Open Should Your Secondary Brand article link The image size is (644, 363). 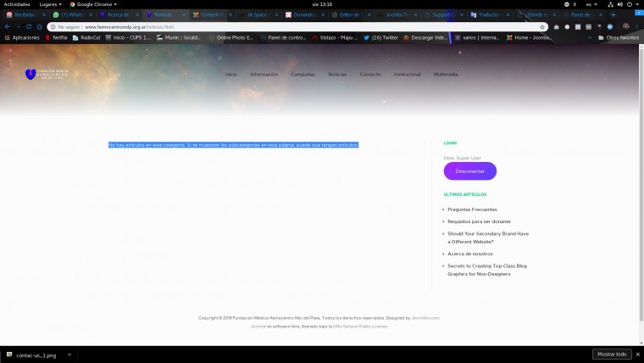(488, 237)
